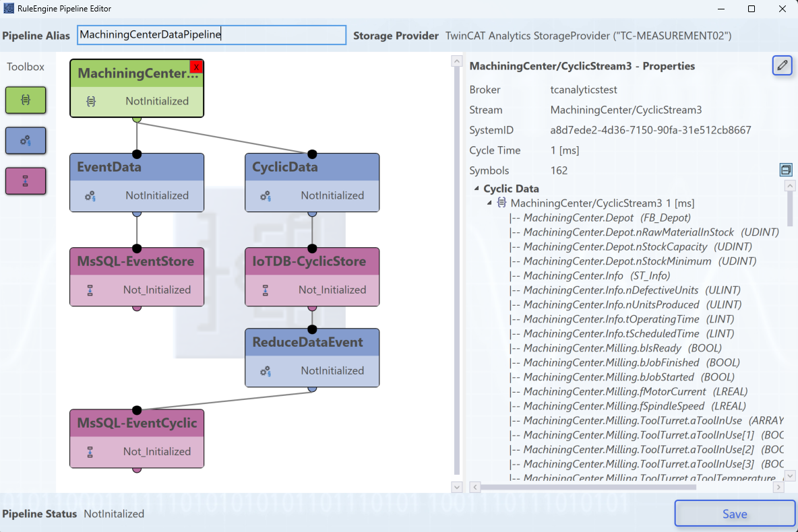
Task: Select MachiningCenter.Milling.fMotorCurrent symbol
Action: (635, 392)
